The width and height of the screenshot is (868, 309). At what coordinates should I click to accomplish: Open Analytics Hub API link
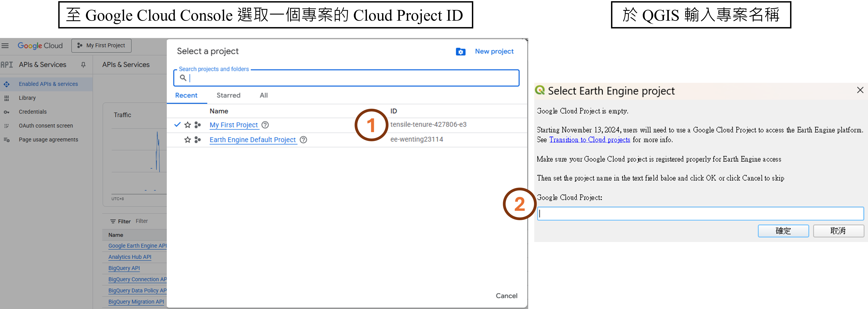coord(130,257)
